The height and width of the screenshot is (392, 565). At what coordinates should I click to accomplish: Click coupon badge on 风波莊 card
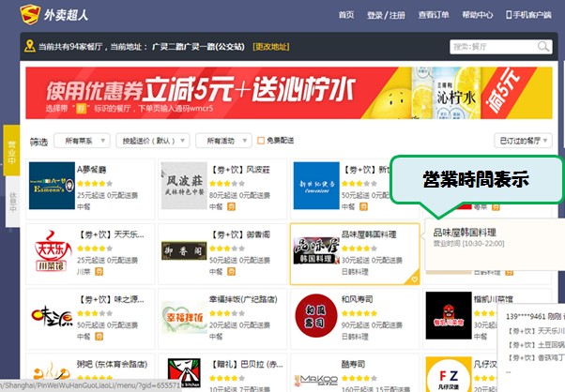(x=231, y=206)
